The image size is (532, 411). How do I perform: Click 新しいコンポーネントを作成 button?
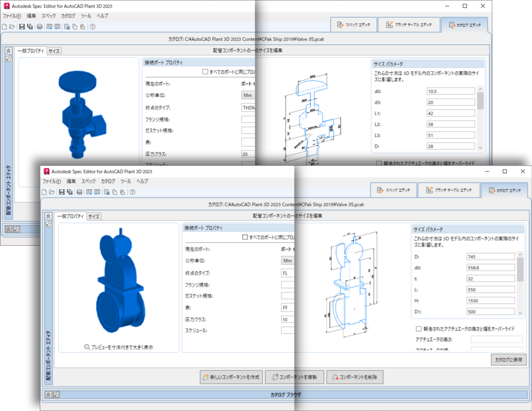pos(231,377)
